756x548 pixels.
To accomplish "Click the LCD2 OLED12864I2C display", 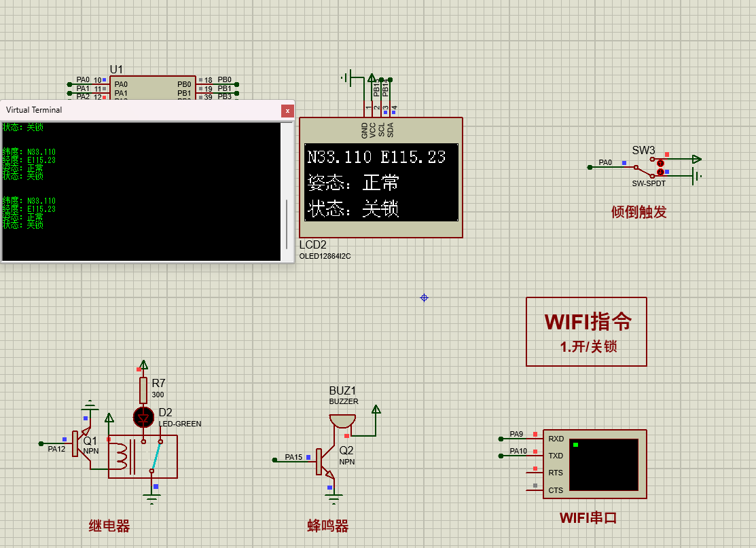I will (380, 180).
